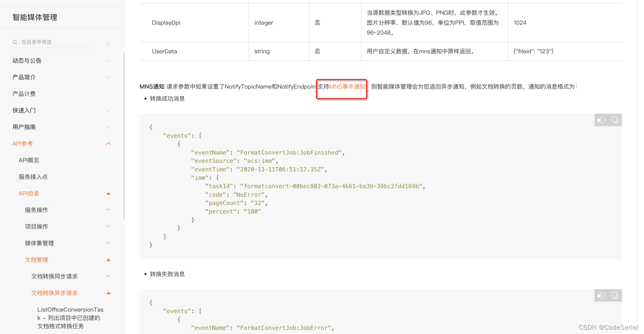
Task: Click the 1024 example value
Action: click(x=520, y=23)
